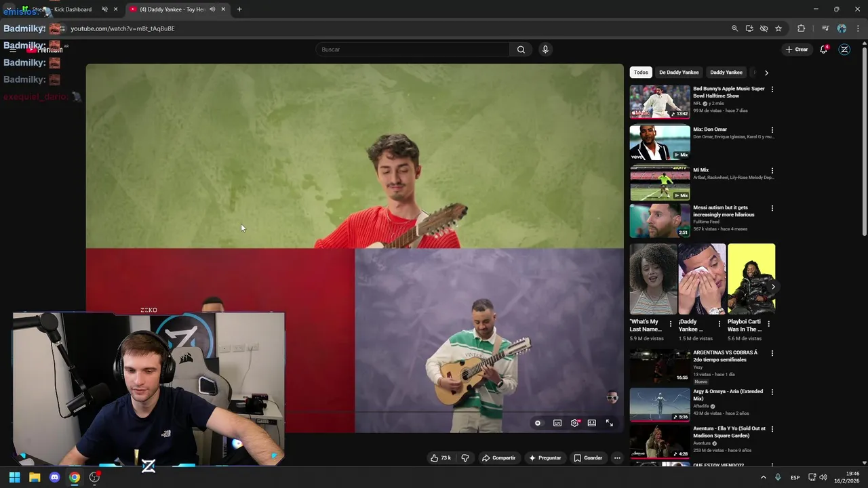Expand filter chips with right chevron
This screenshot has height=488, width=868.
click(x=766, y=73)
